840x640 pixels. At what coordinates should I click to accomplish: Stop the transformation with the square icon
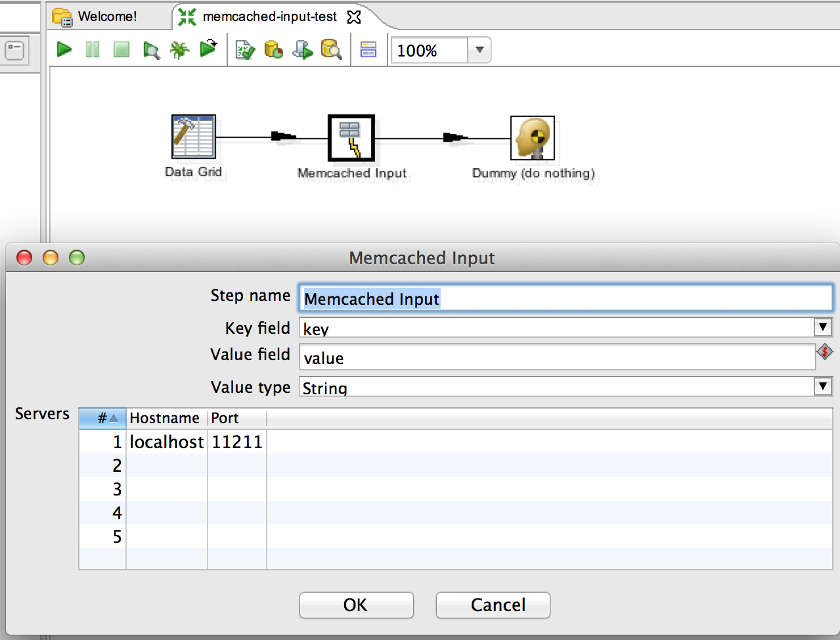click(x=122, y=49)
